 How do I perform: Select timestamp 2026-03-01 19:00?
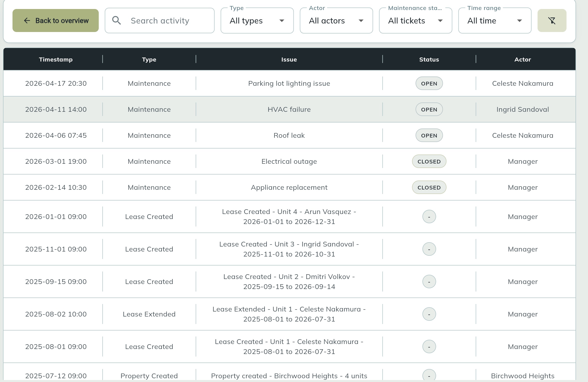pos(56,161)
